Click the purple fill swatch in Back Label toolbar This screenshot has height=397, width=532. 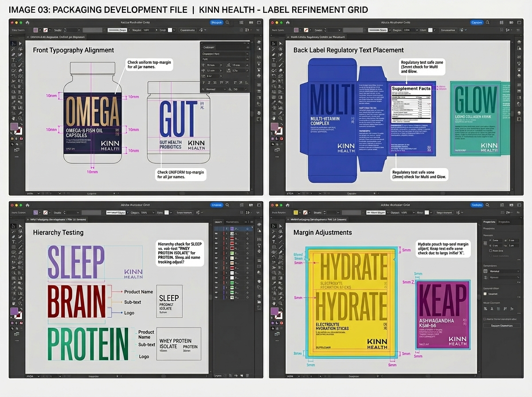pos(275,126)
